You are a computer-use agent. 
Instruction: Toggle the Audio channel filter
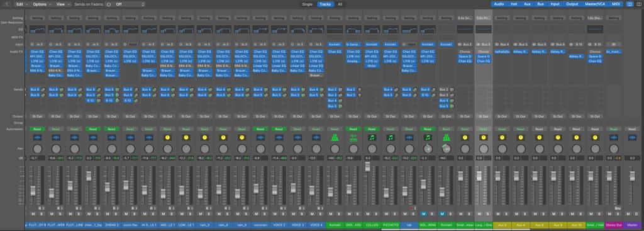[499, 4]
